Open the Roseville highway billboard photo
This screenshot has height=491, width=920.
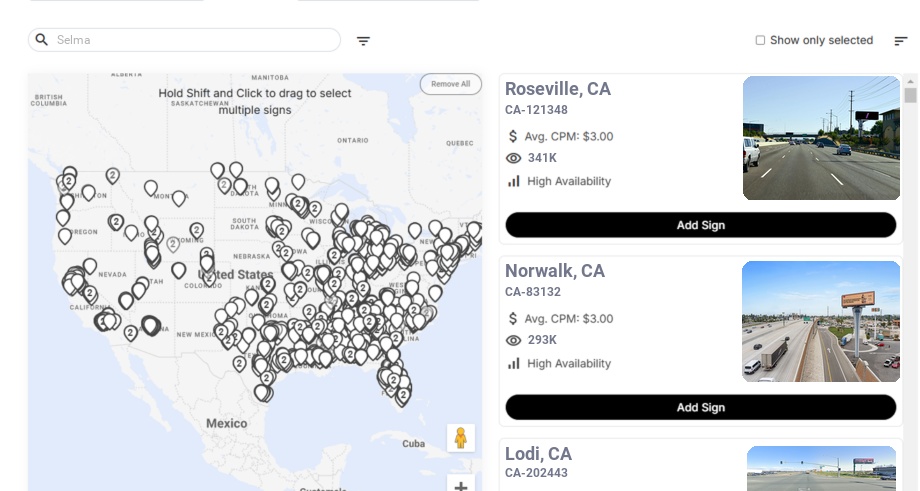click(821, 138)
